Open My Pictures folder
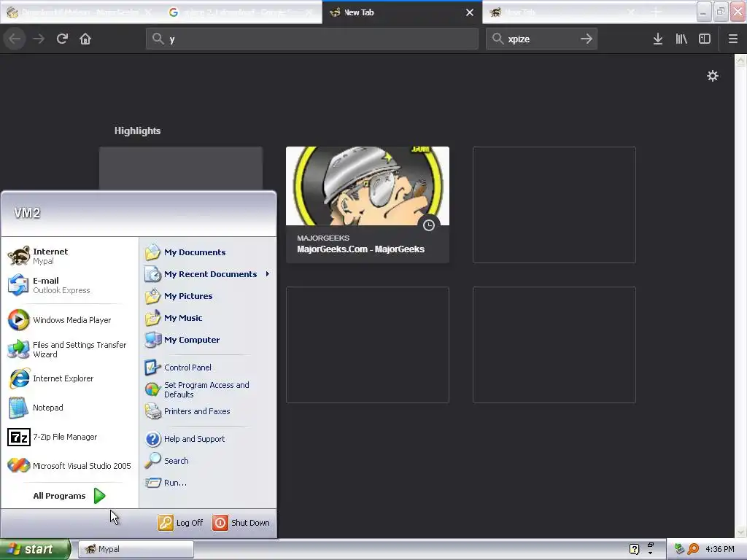This screenshot has width=747, height=560. click(208, 296)
